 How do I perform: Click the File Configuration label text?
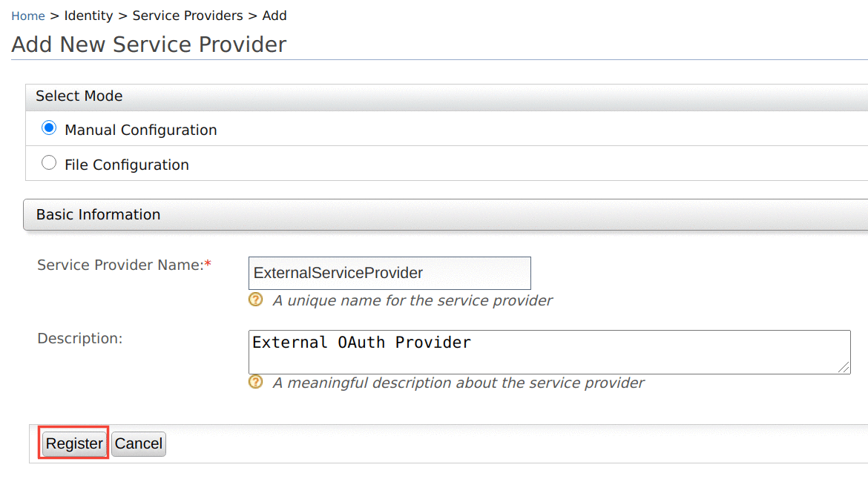pos(126,165)
